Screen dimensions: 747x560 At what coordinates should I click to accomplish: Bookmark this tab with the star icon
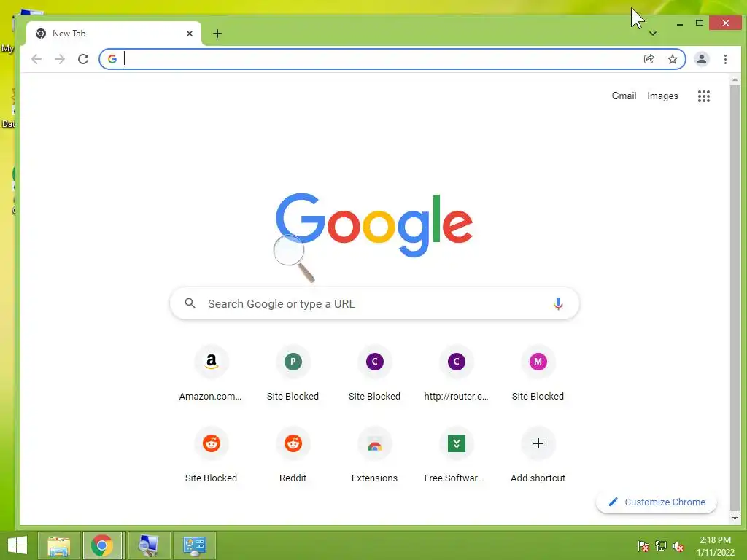tap(672, 59)
